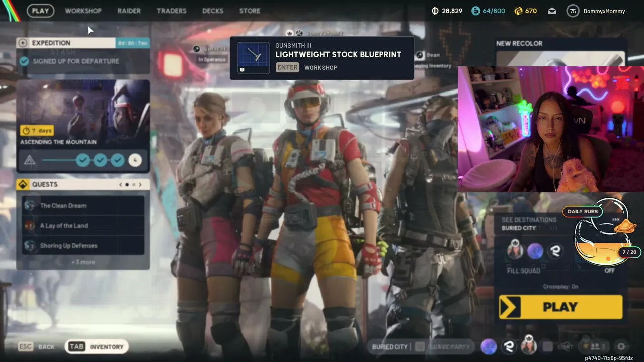Click the Lightweight Stock Blueprint icon
The width and height of the screenshot is (644, 362).
point(254,58)
